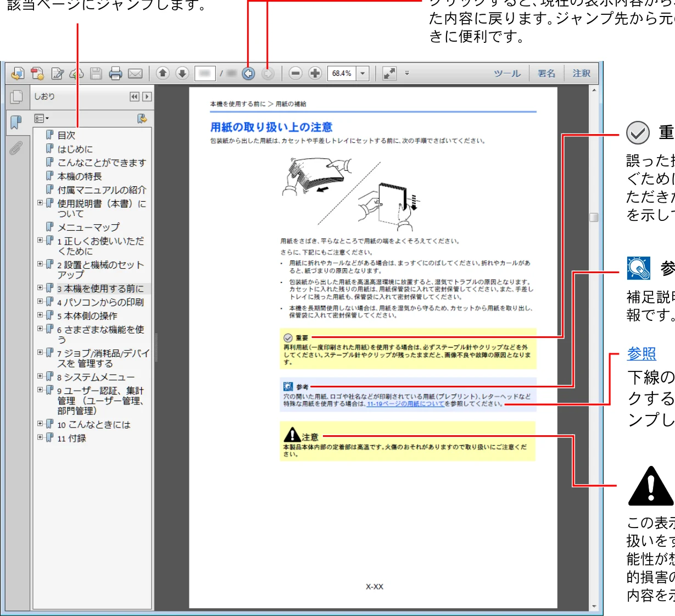Toggle the fit-page / full screen view icon
The width and height of the screenshot is (675, 616).
pos(389,73)
